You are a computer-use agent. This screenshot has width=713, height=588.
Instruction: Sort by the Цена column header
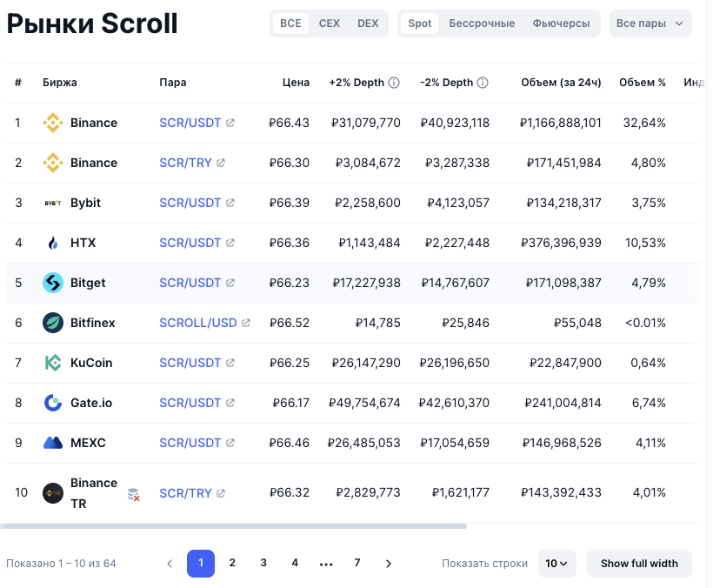point(296,83)
